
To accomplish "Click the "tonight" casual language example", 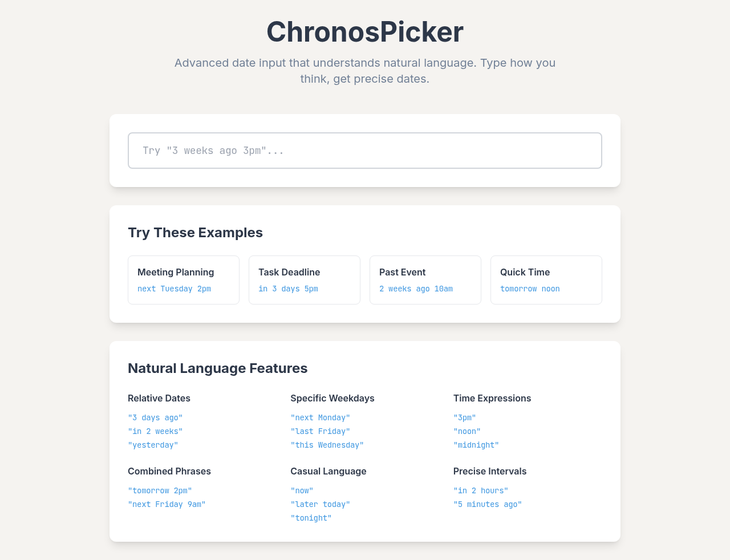I will click(x=311, y=518).
